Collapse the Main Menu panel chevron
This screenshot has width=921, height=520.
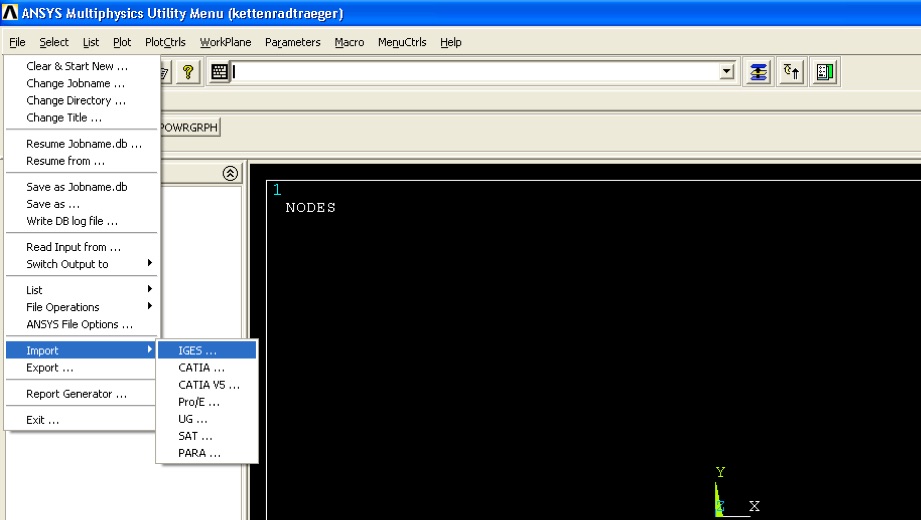click(x=230, y=173)
